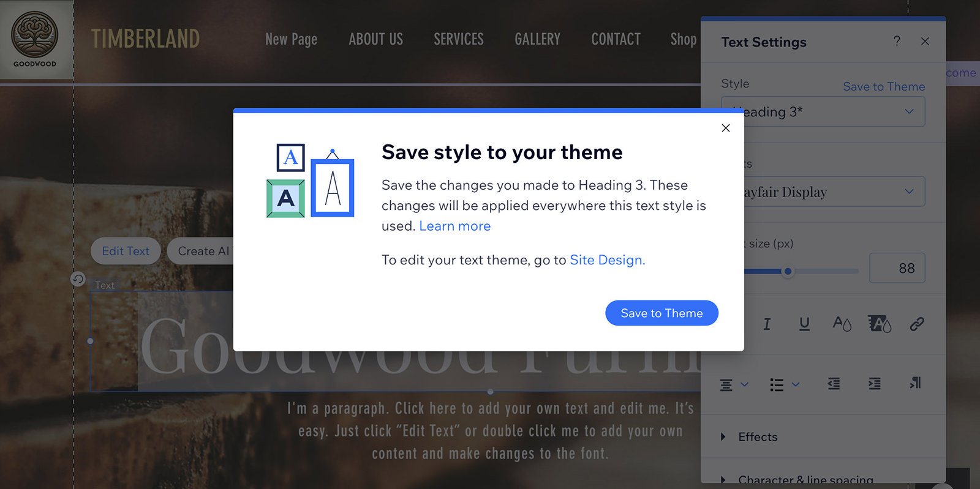Open the New Page menu item
Screen dimensions: 980x489
tap(291, 39)
